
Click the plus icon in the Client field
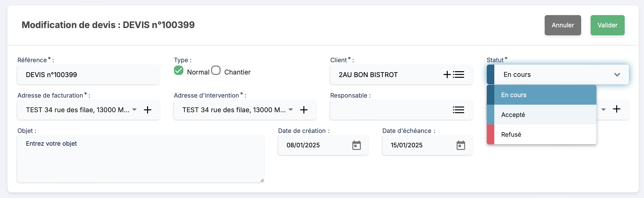click(x=447, y=74)
